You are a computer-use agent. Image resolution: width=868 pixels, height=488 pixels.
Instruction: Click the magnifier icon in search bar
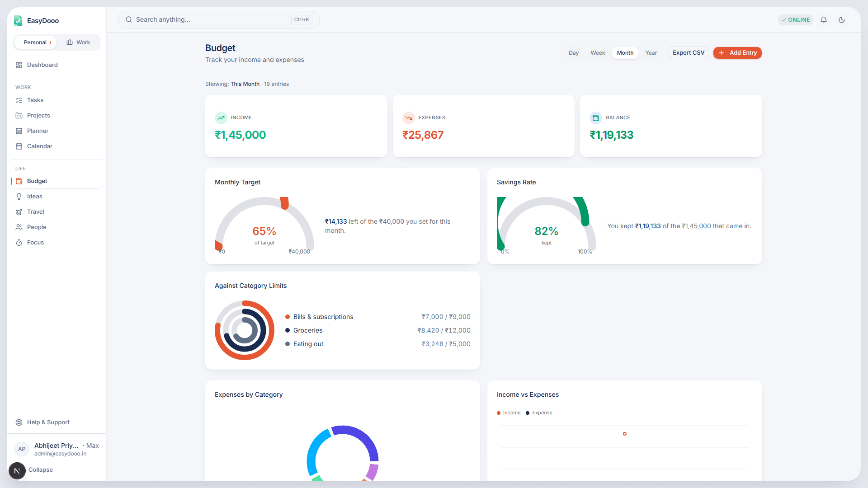point(129,20)
